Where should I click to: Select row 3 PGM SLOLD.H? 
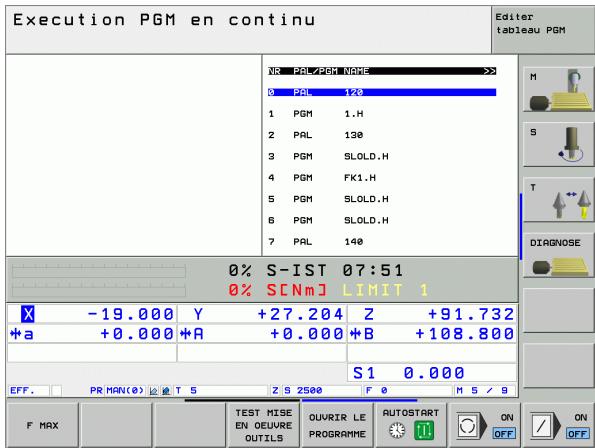coord(382,156)
